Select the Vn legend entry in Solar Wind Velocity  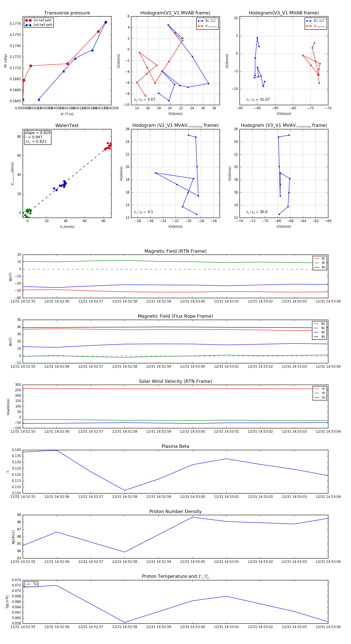click(320, 397)
